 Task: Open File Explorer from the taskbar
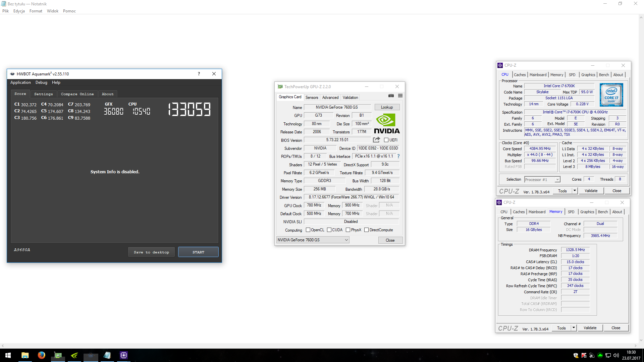click(25, 355)
